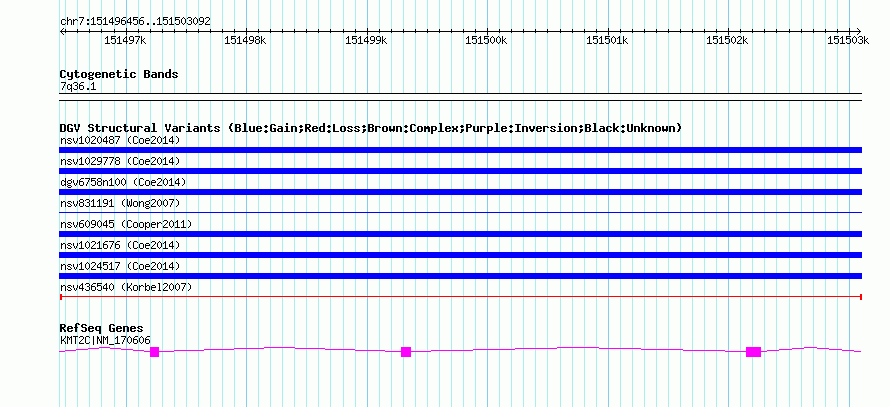Click the 151500k ruler tick label
This screenshot has width=890, height=407.
click(486, 40)
